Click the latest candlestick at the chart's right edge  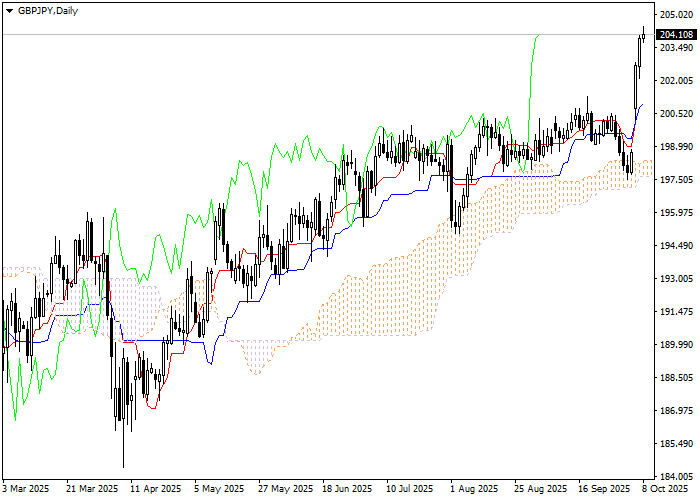(x=642, y=36)
